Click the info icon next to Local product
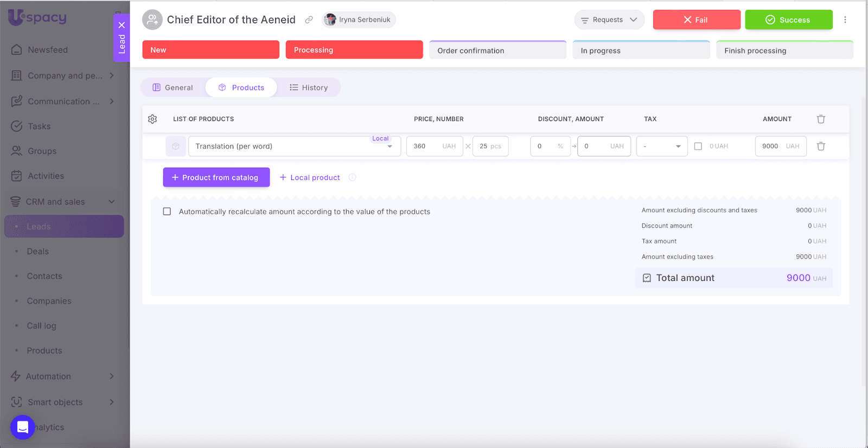 352,177
